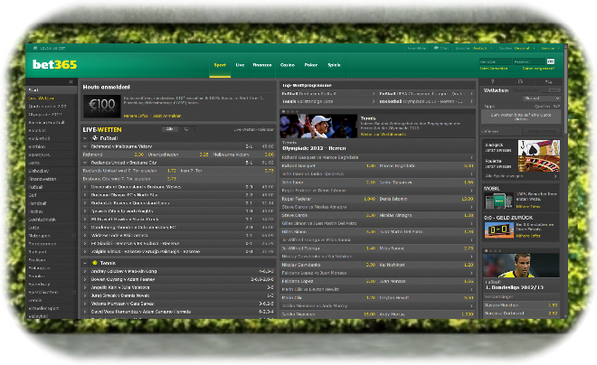Collapse the left sports sidebar icon
Viewport: 597px width, 365px height.
pos(71,82)
